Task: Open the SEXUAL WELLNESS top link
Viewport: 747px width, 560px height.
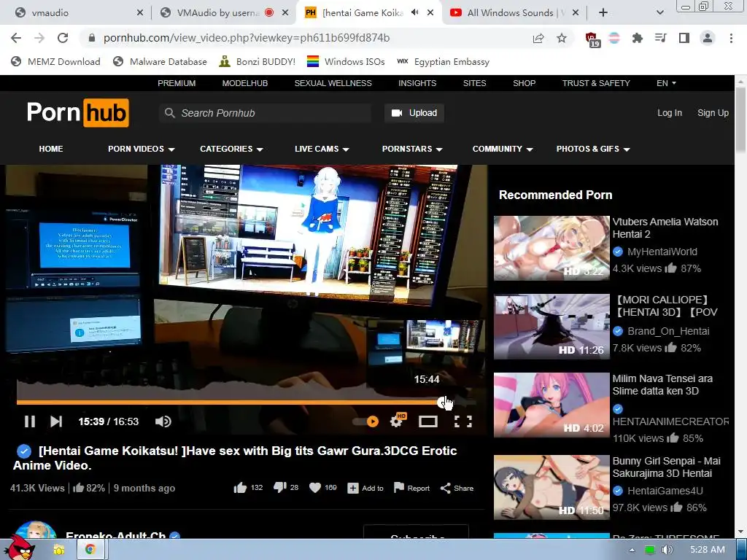Action: pos(333,83)
